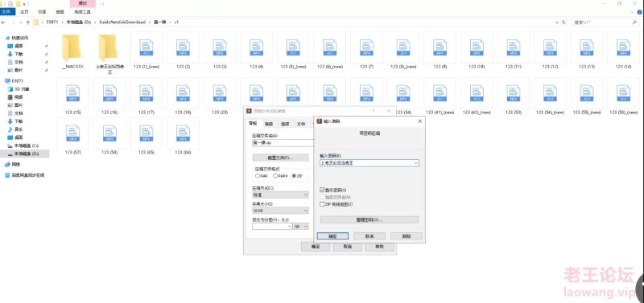The width and height of the screenshot is (644, 303).
Task: Toggle the 显示密码 checkbox
Action: tap(322, 190)
